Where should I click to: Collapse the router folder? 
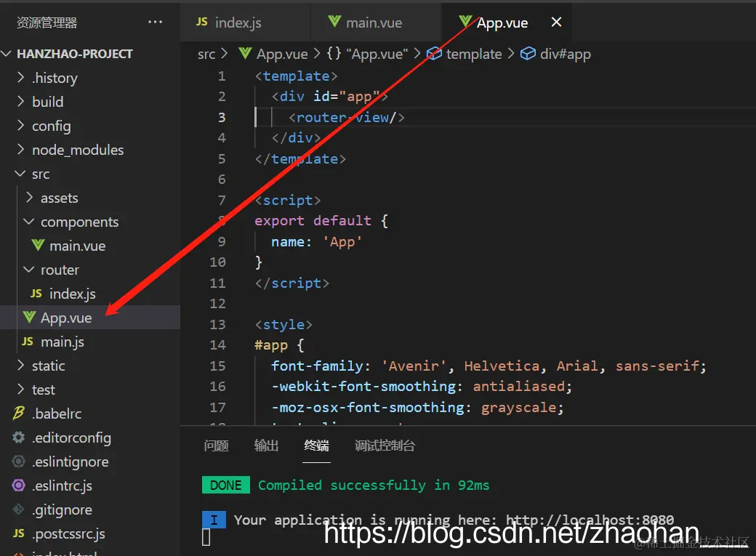tap(29, 270)
